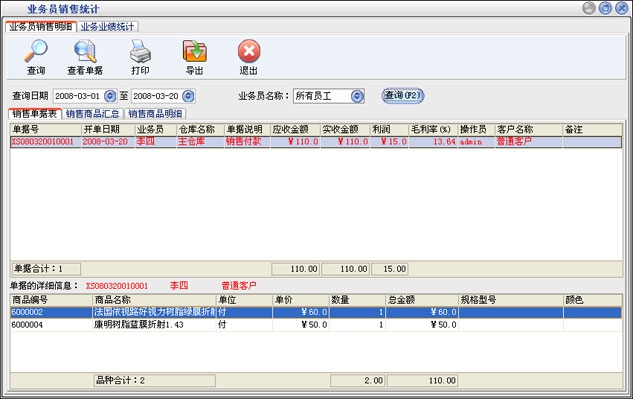Click the 导出 export icon
The width and height of the screenshot is (633, 399).
(195, 51)
